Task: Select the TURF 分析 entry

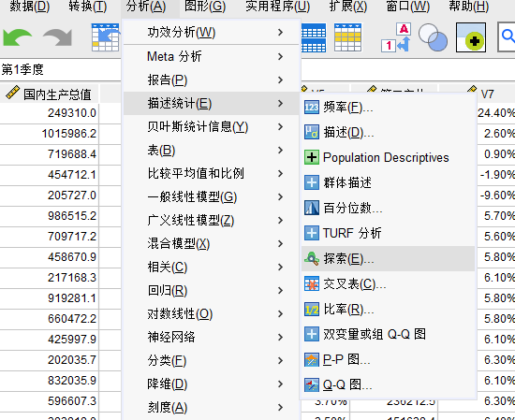Action: coord(389,233)
